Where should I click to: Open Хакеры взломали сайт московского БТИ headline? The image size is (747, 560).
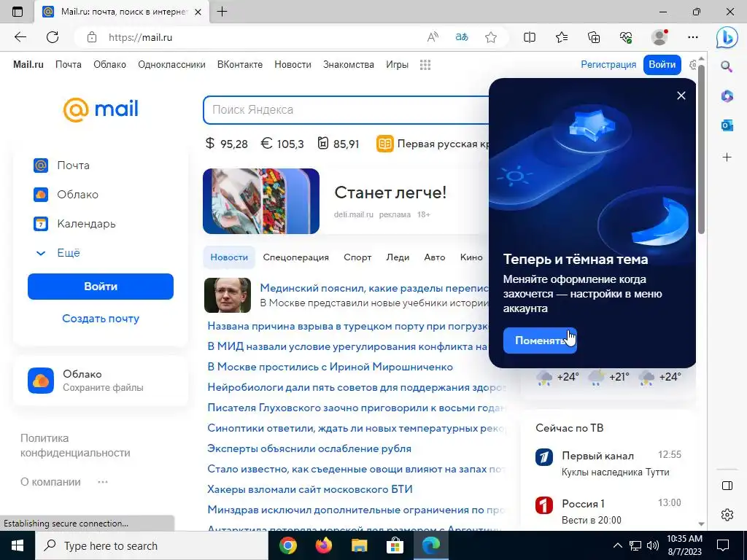309,489
